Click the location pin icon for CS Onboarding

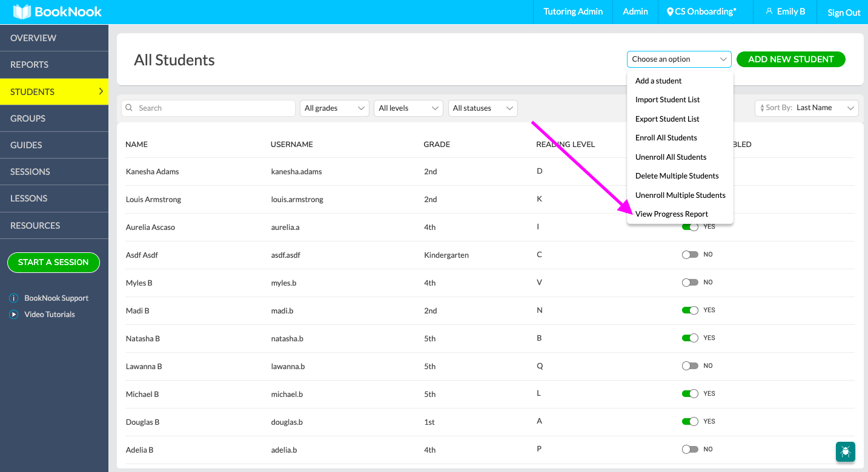669,11
